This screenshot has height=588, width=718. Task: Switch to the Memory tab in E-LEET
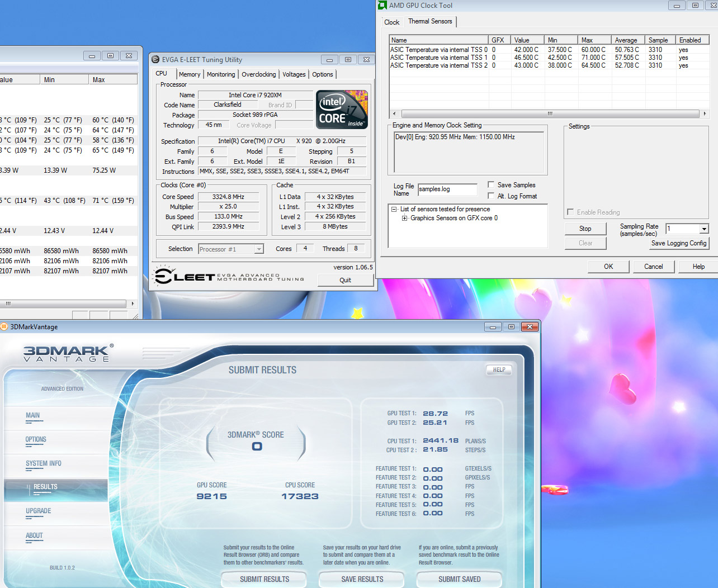pos(190,74)
